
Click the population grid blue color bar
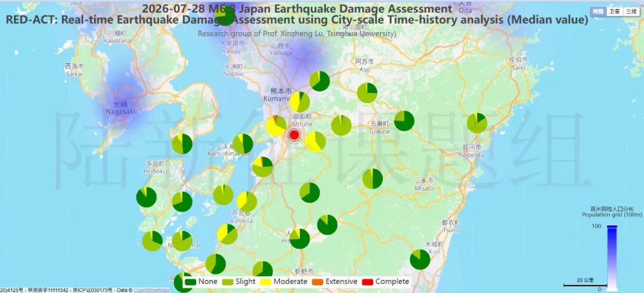pos(612,258)
